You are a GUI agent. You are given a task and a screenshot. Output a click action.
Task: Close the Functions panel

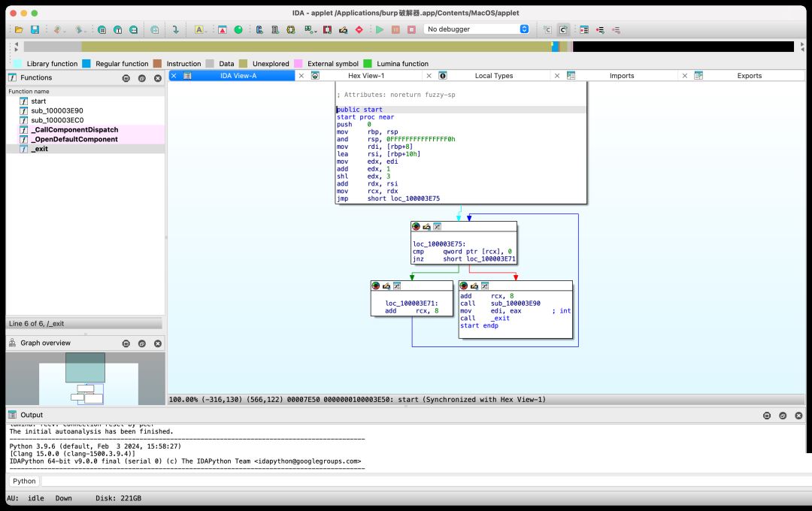pos(158,78)
